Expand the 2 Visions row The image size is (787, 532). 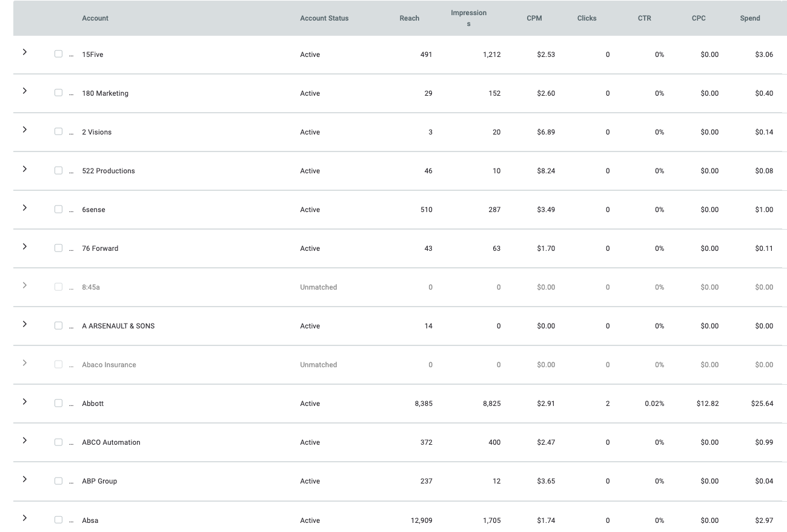click(25, 130)
